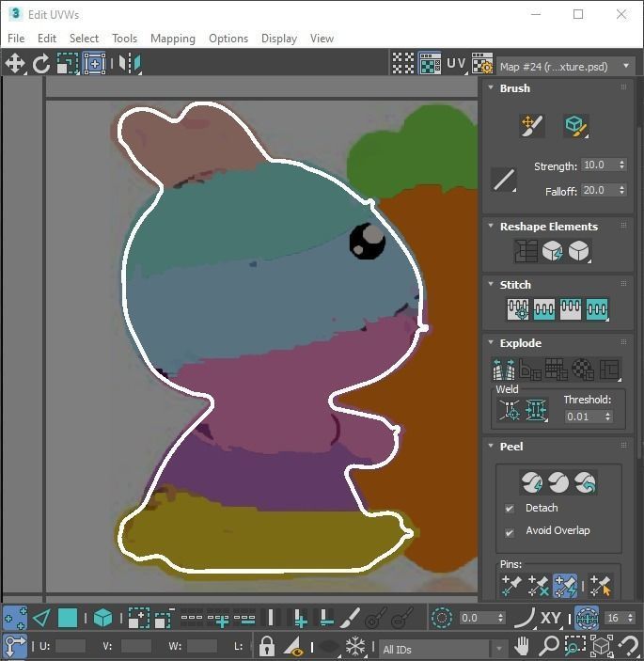Open the Map #24 texture dropdown
Image resolution: width=644 pixels, height=661 pixels.
pos(565,67)
